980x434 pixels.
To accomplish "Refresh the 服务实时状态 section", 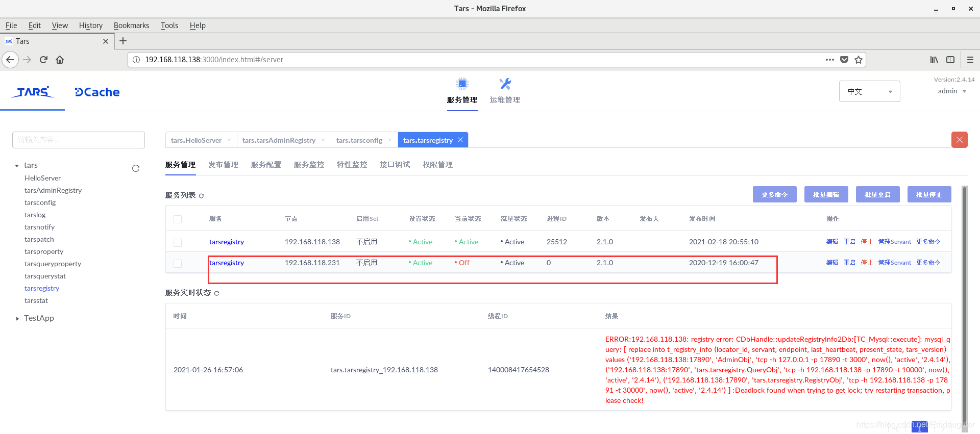I will pyautogui.click(x=216, y=293).
